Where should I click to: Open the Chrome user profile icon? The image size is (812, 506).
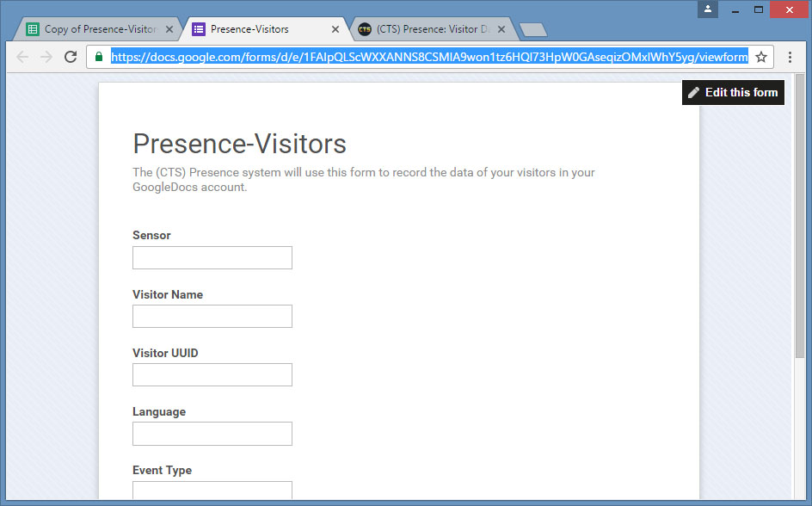click(708, 9)
